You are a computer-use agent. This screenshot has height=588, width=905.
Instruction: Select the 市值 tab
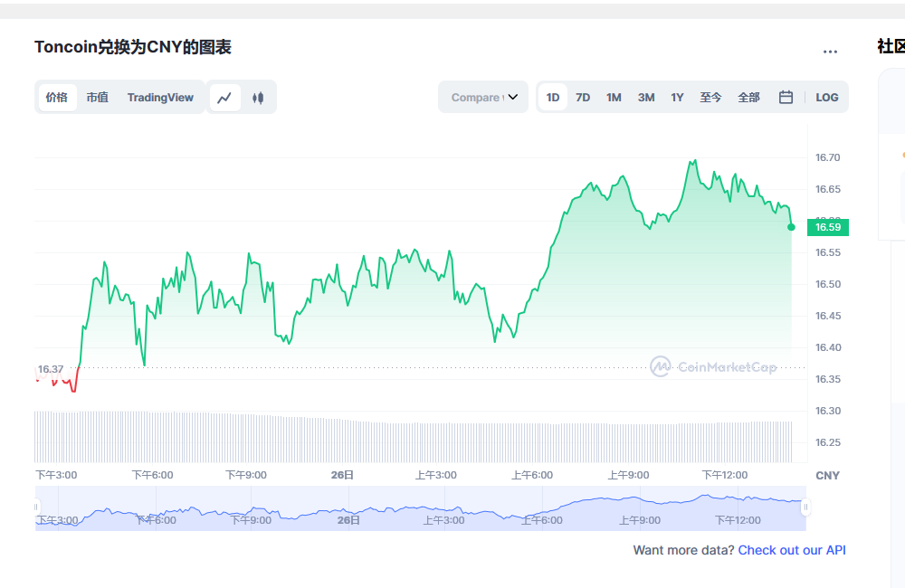pyautogui.click(x=98, y=98)
